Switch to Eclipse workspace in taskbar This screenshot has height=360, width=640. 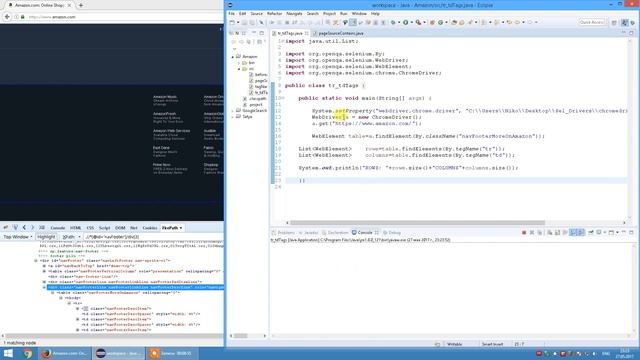[118, 353]
